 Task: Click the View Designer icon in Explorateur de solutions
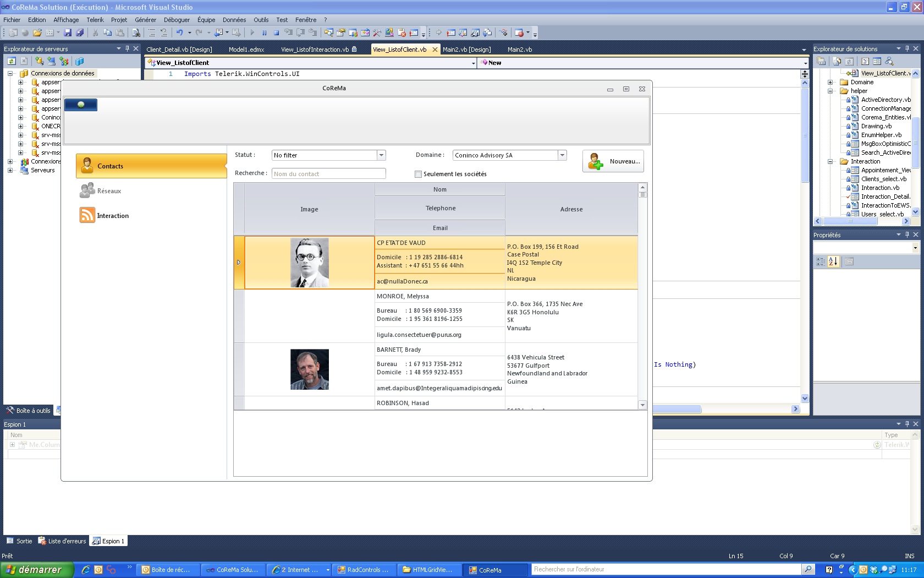coord(877,61)
